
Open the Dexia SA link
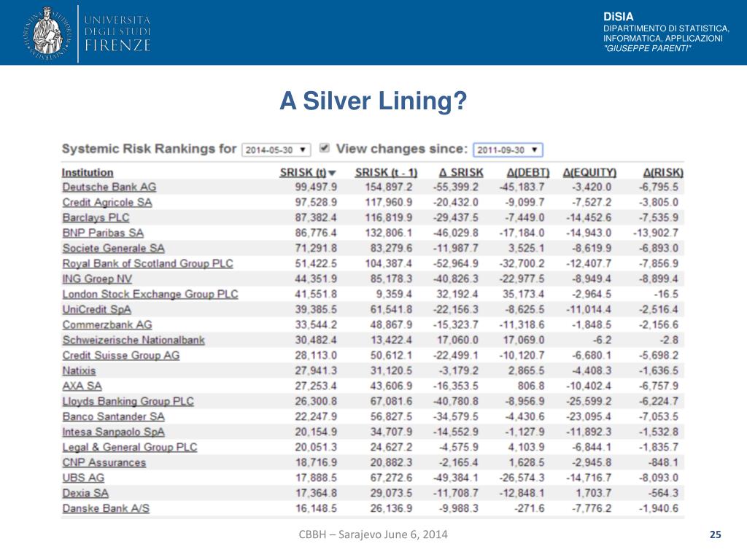click(85, 493)
